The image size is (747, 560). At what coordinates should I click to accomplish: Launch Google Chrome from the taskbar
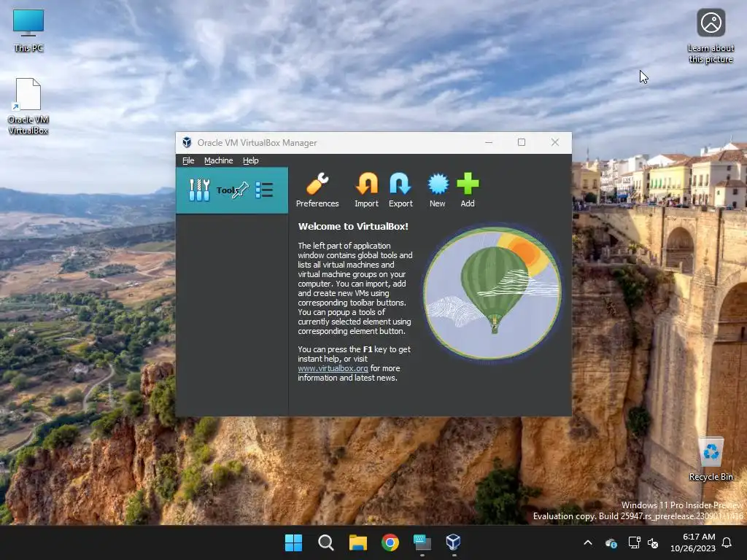pyautogui.click(x=390, y=542)
